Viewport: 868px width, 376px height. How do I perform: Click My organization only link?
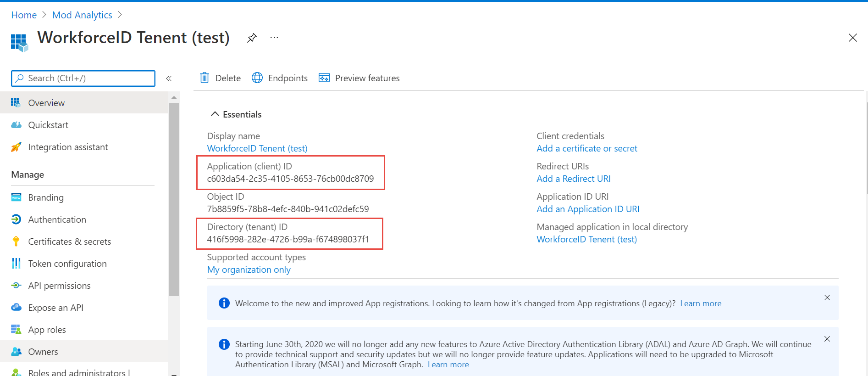tap(249, 269)
